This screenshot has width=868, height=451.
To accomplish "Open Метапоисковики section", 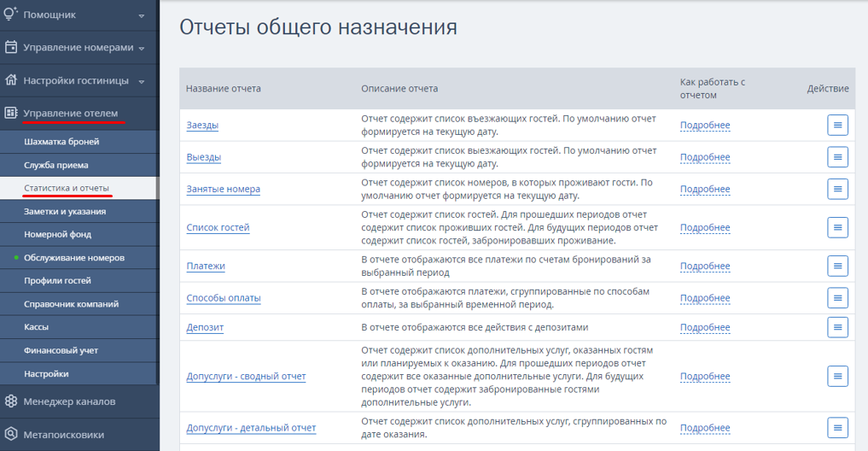I will coord(79,435).
